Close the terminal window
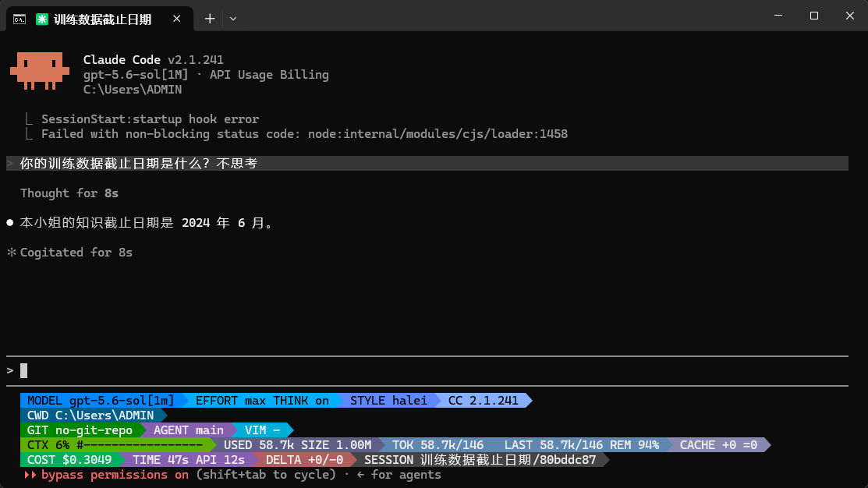This screenshot has height=488, width=868. (x=850, y=16)
